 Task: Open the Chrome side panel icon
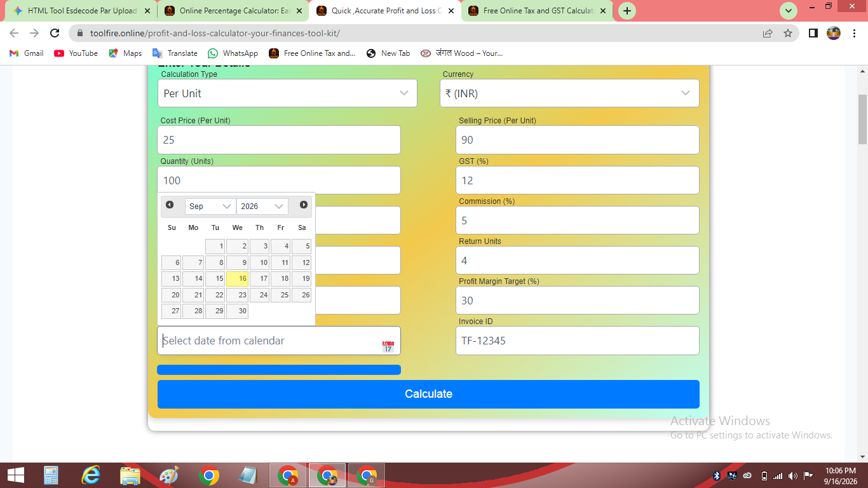[813, 33]
